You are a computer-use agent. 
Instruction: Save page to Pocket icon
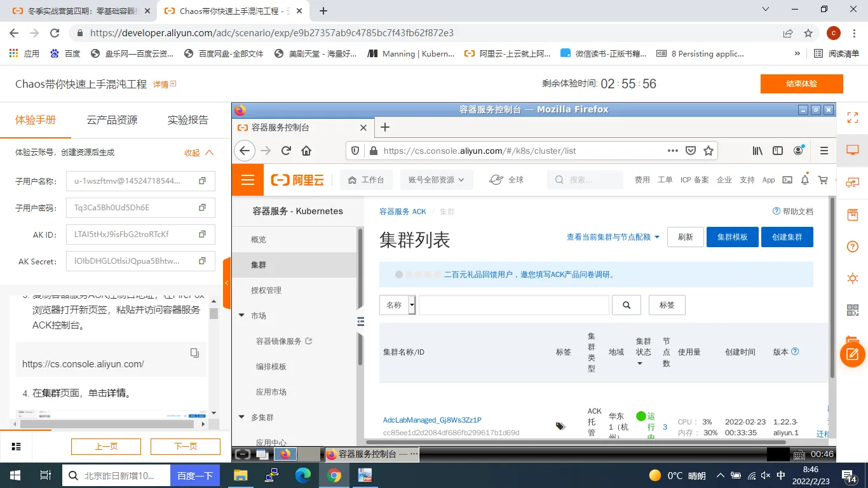[x=691, y=151]
